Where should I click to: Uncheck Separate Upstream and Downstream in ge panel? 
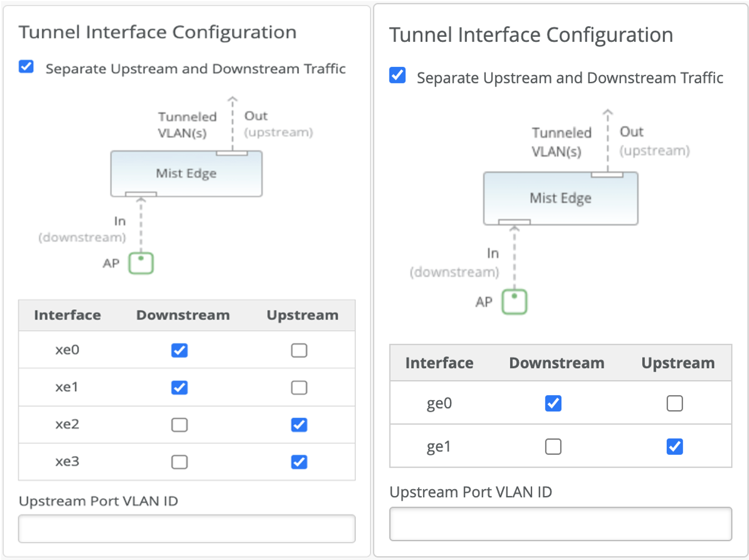[397, 75]
